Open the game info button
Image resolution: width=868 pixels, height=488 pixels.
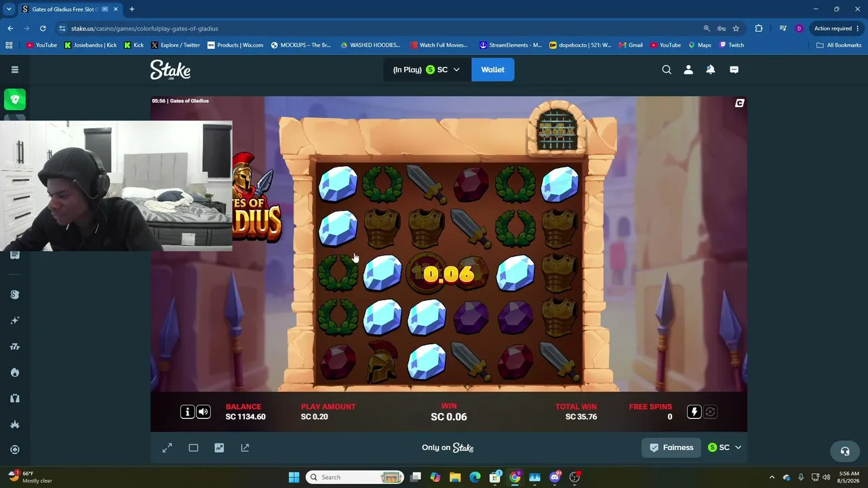tap(187, 411)
